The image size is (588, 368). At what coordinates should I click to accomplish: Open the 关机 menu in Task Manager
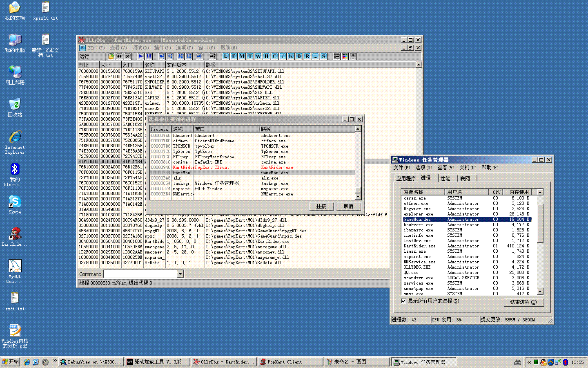click(467, 168)
